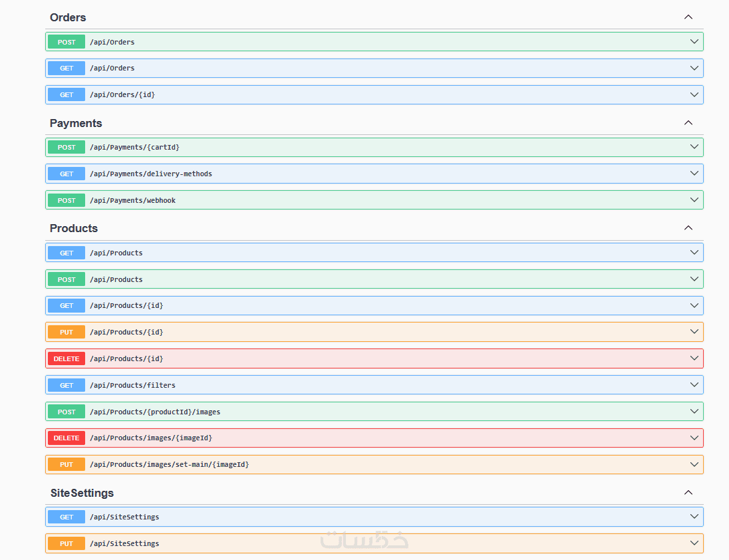Click POST badge for Payments/{cartId}
The image size is (729, 560).
point(67,148)
